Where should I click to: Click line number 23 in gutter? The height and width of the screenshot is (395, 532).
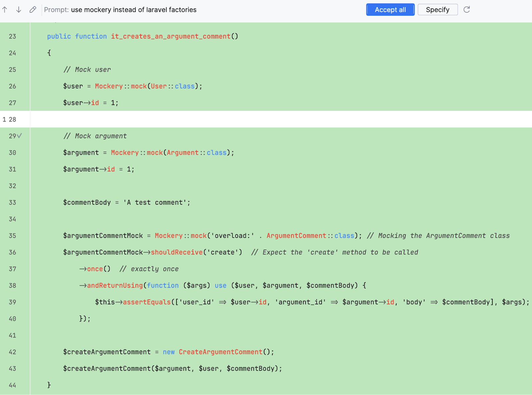point(12,37)
